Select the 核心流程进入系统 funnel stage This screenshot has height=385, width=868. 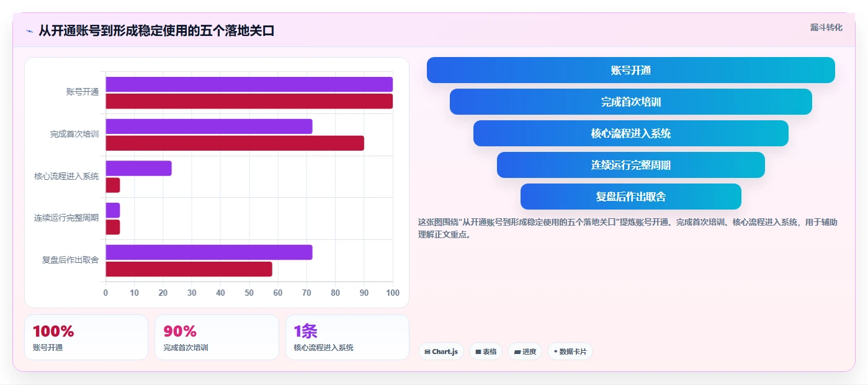coord(630,133)
